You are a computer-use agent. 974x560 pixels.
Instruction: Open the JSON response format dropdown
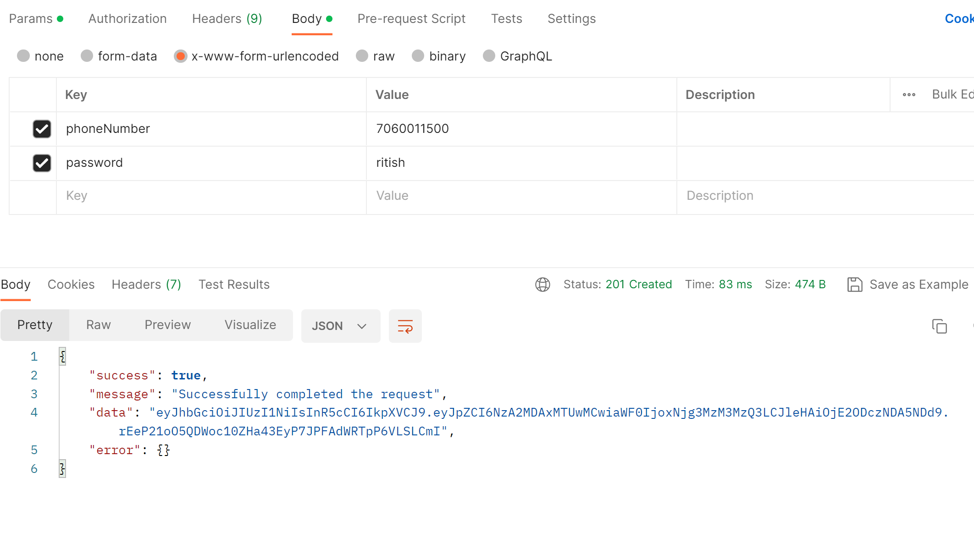coord(340,326)
